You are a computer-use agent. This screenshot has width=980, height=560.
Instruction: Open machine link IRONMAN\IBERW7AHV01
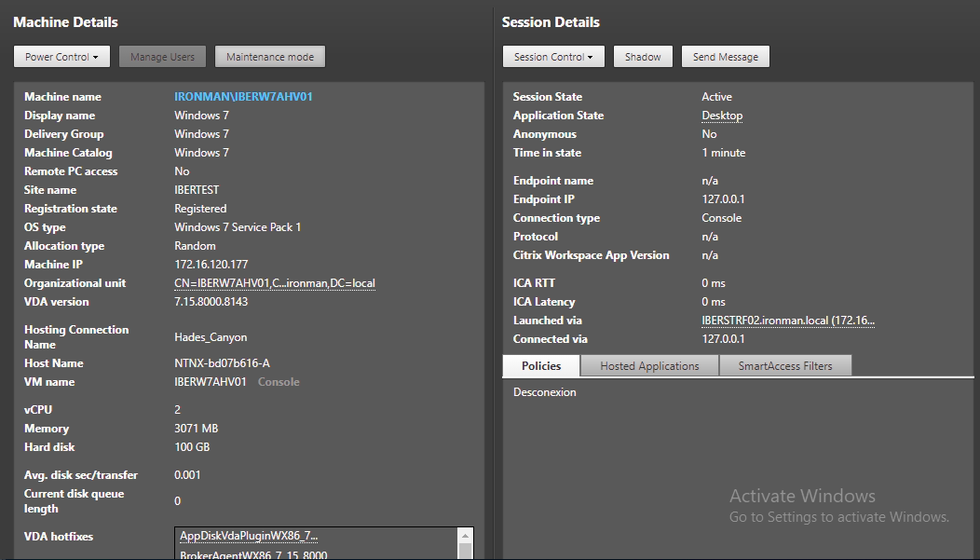coord(243,97)
